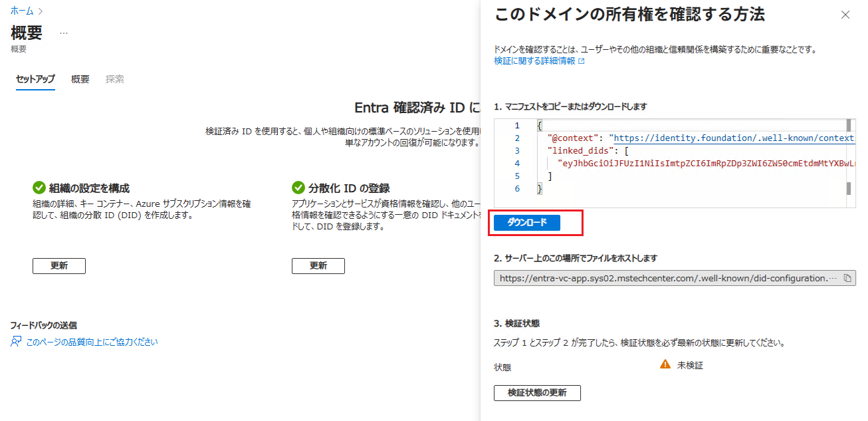This screenshot has width=868, height=421.
Task: Click the external link icon beside 検証に関する詳細情報
Action: pyautogui.click(x=582, y=61)
